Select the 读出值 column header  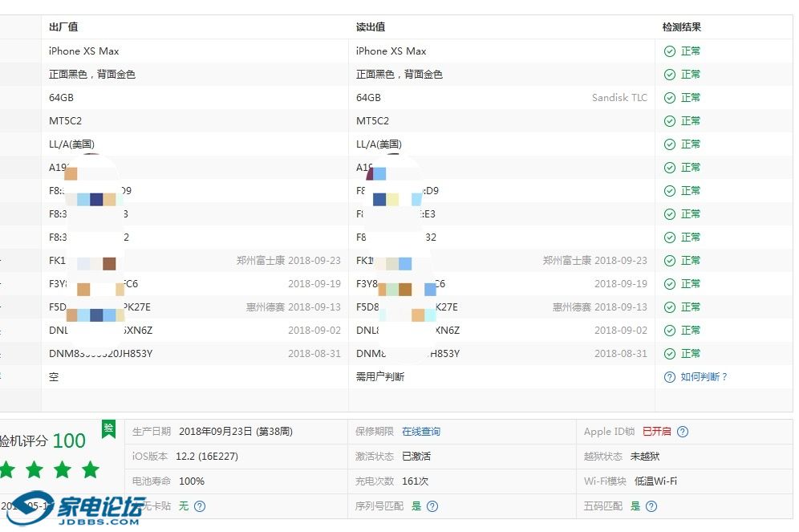[371, 27]
